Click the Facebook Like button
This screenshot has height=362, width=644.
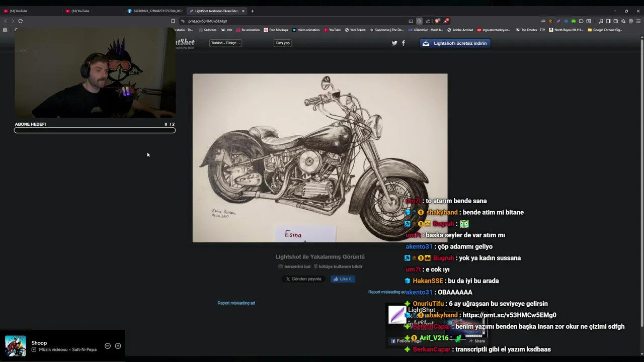(x=343, y=279)
